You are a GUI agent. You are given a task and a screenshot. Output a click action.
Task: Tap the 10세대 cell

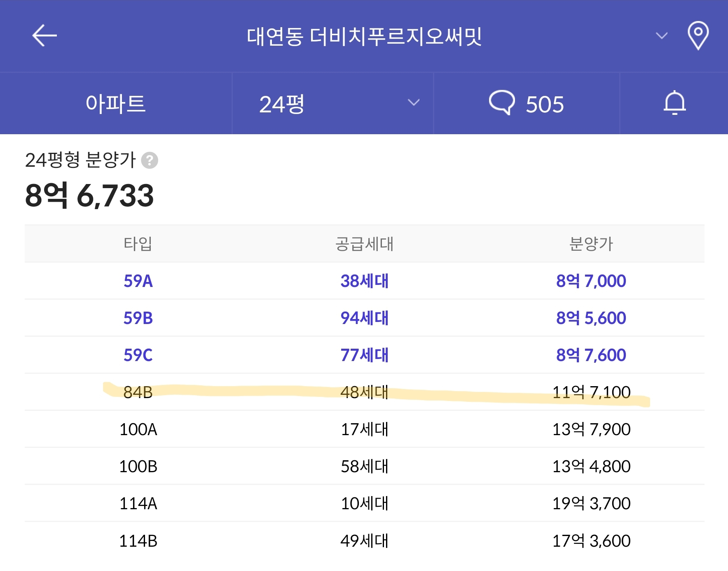pos(365,503)
